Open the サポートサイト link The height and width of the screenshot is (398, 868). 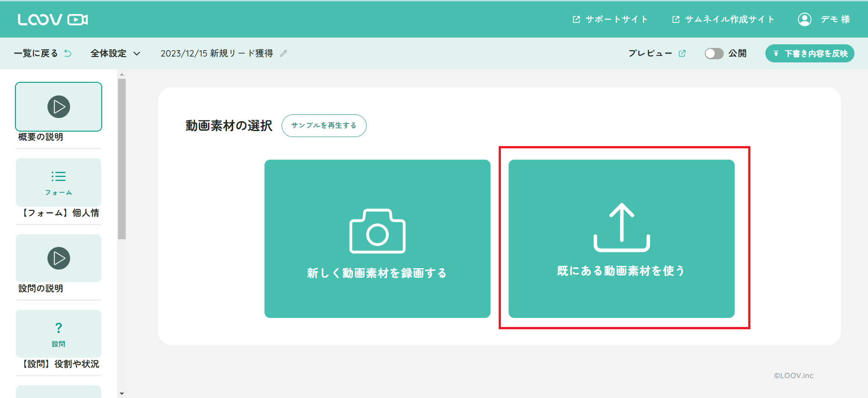(x=610, y=19)
